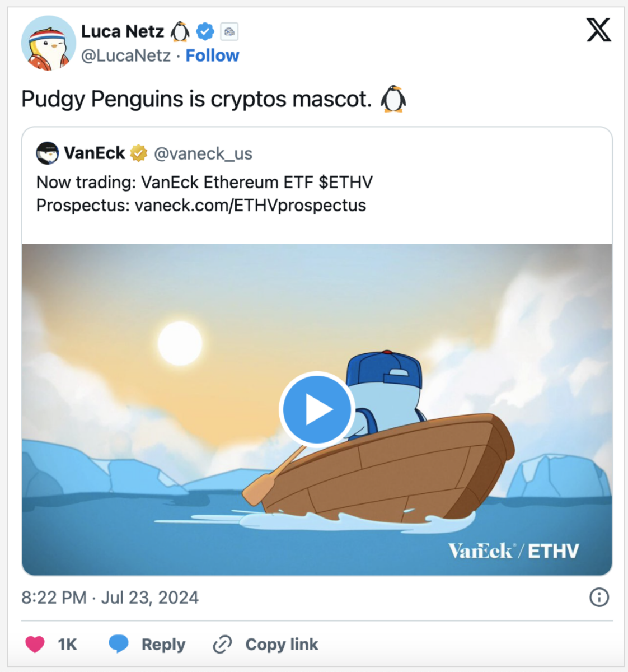Click the VanEck profile avatar

click(x=48, y=153)
